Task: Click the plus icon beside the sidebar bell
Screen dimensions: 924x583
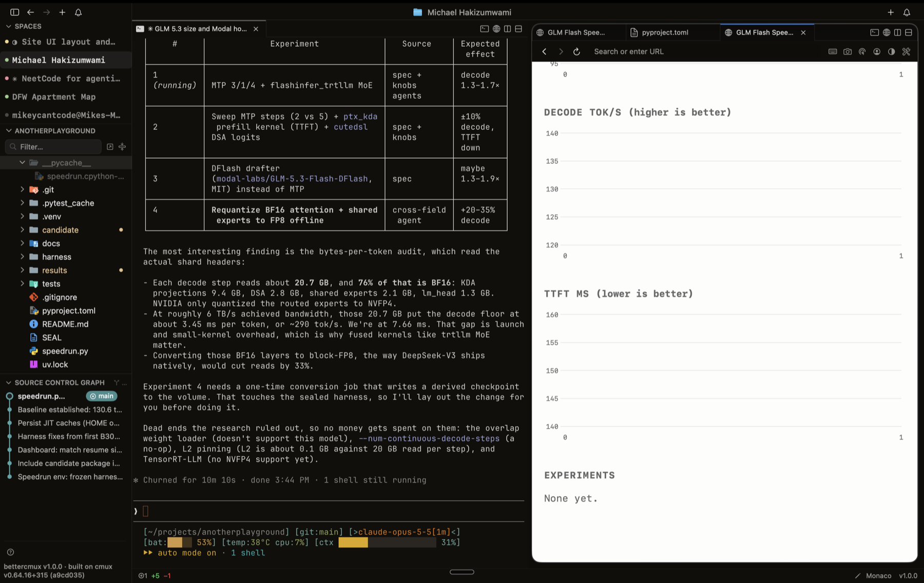Action: pos(62,12)
